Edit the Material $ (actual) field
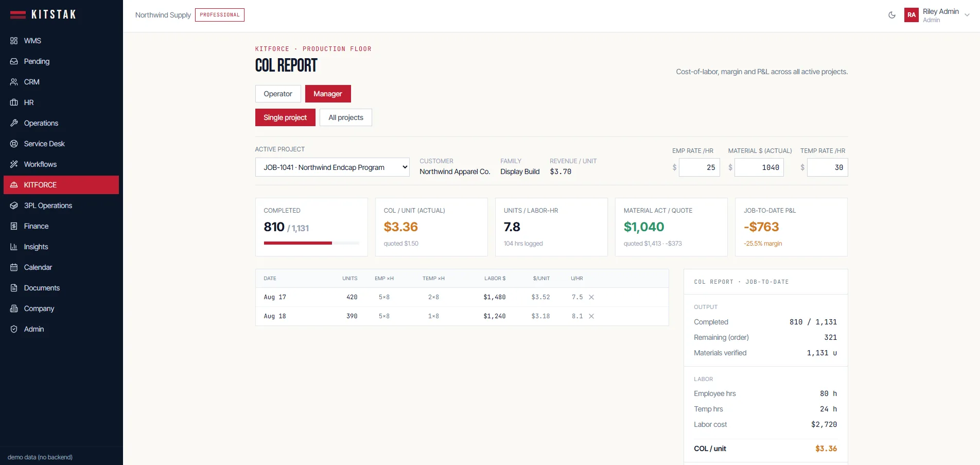Viewport: 980px width, 465px height. point(759,167)
